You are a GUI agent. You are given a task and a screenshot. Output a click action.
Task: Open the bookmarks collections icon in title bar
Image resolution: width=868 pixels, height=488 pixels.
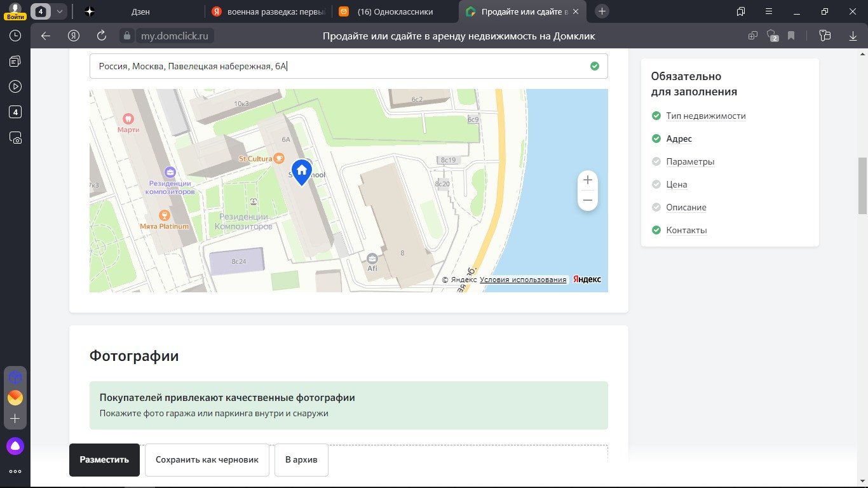coord(741,11)
